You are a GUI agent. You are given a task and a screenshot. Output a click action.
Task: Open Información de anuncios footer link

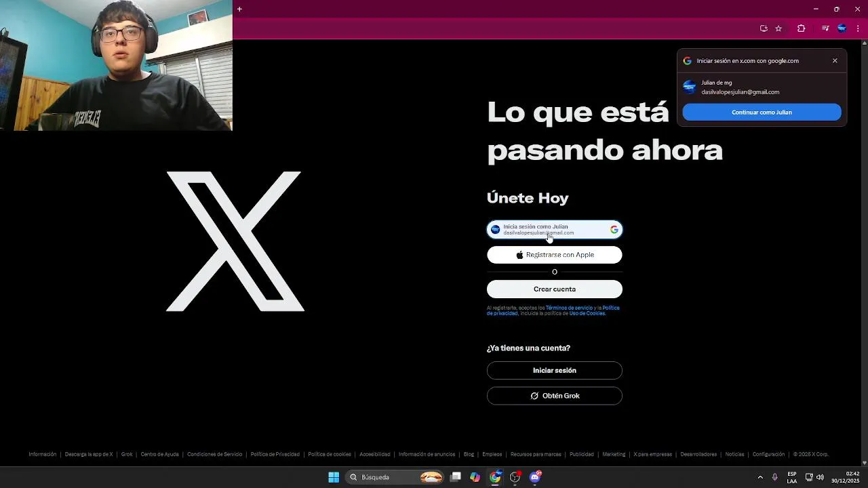pos(427,454)
